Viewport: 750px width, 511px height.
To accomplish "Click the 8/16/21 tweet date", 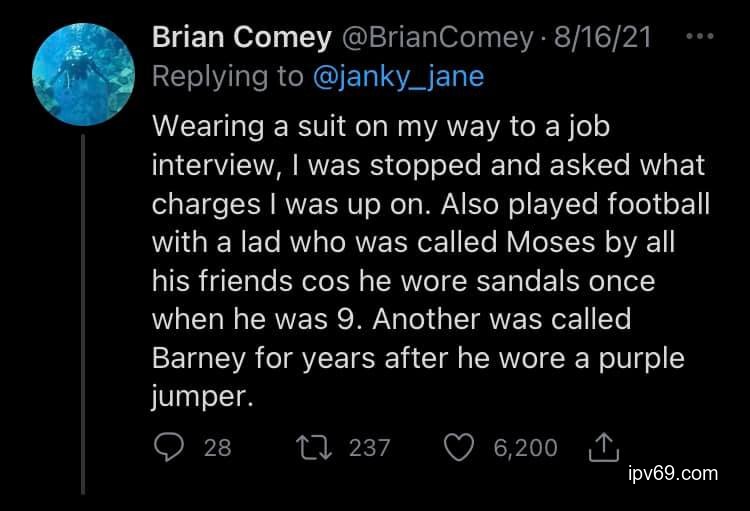I will click(602, 38).
